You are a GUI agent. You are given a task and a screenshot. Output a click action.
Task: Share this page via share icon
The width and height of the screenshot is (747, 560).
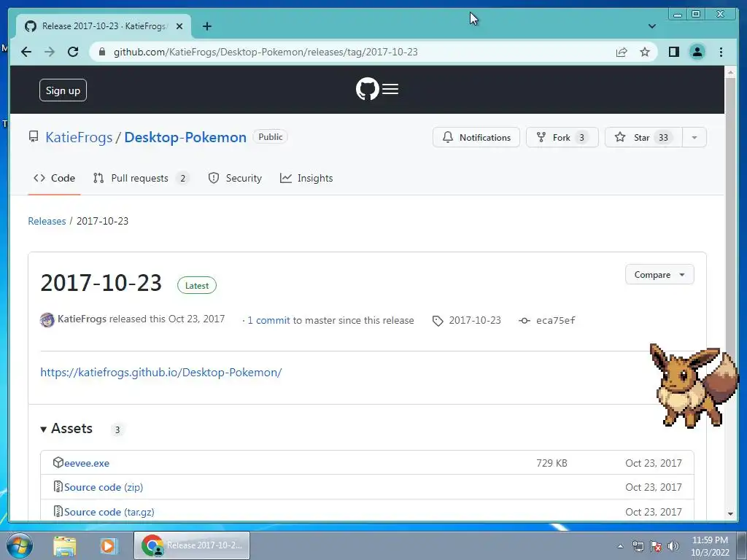(622, 52)
